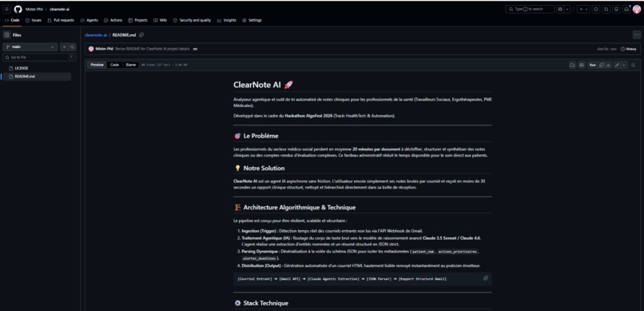Collapse the Files side panel icon
Viewport: 644px width, 311px height.
coord(6,35)
